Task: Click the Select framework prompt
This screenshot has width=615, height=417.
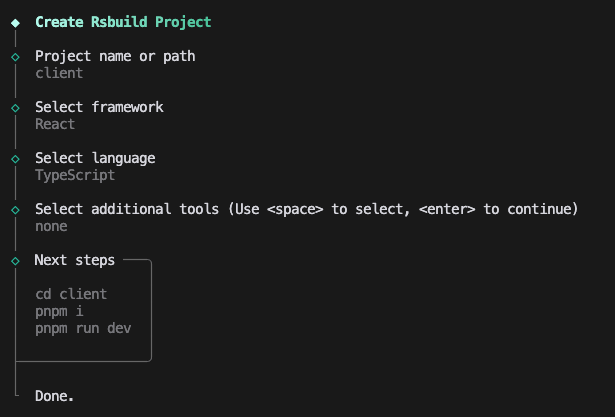Action: 99,107
